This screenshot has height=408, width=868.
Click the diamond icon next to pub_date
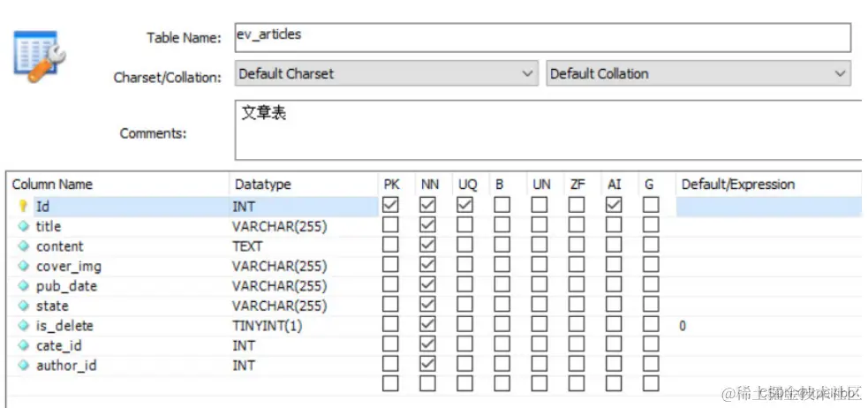23,285
